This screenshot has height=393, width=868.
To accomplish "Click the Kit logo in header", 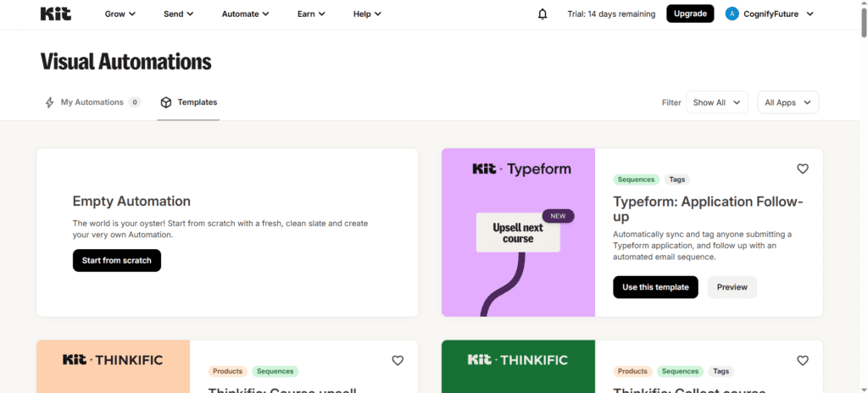I will click(x=55, y=14).
